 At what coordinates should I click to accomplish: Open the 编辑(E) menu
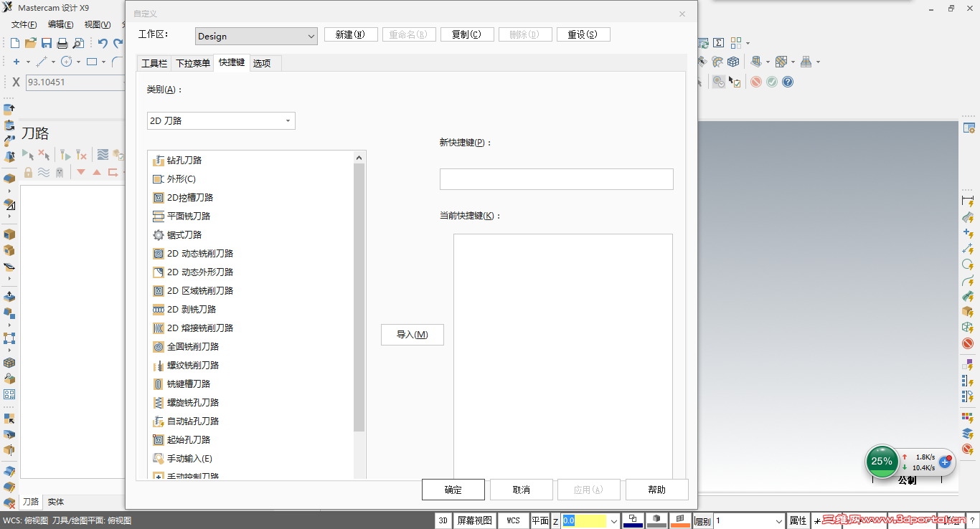(x=60, y=24)
